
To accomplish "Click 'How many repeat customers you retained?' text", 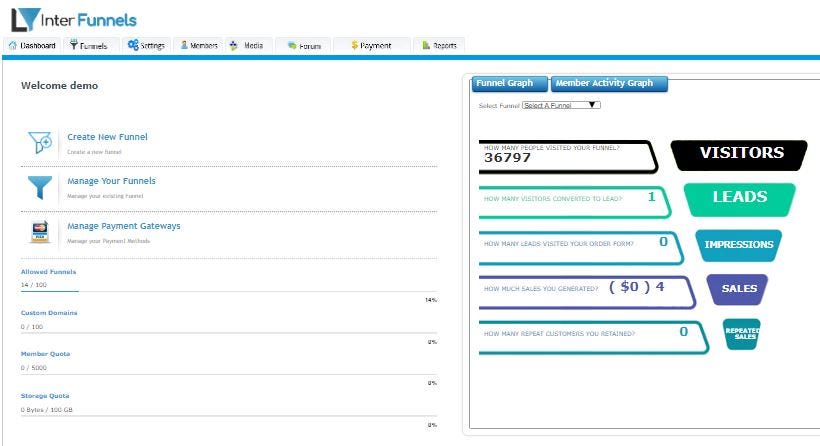I will point(560,334).
